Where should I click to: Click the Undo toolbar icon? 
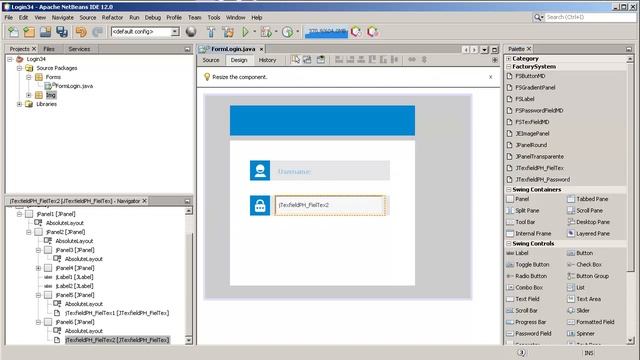81,32
